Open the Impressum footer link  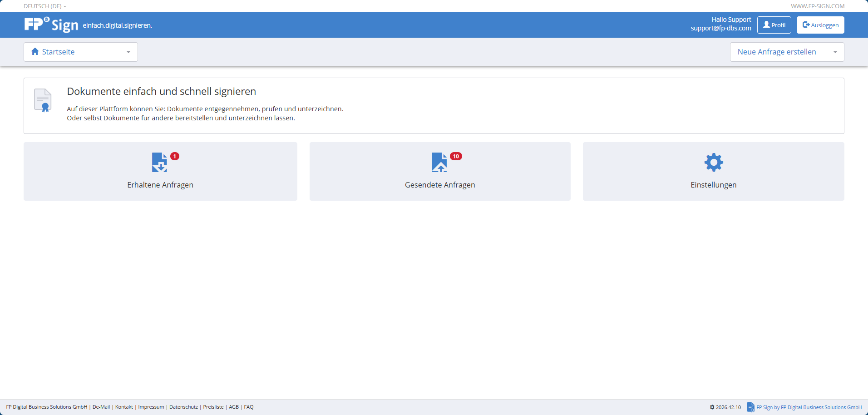(151, 407)
